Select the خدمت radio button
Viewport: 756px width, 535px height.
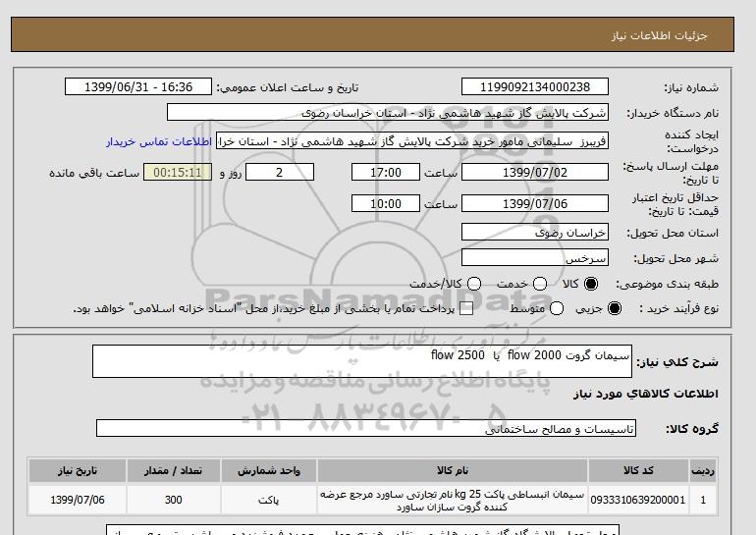(531, 284)
